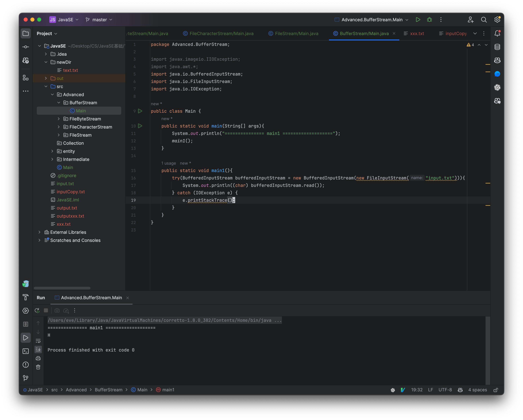The height and width of the screenshot is (420, 523).
Task: Open the Git branch settings panel
Action: pos(99,19)
